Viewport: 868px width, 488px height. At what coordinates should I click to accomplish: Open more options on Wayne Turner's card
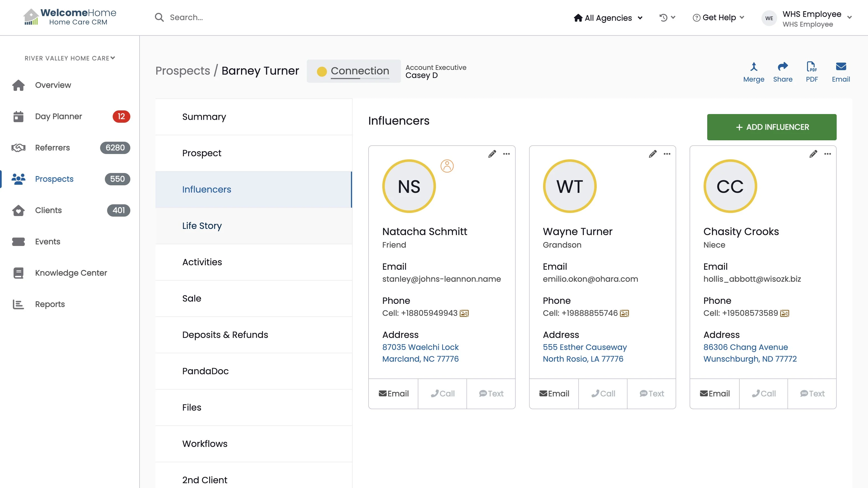coord(667,154)
